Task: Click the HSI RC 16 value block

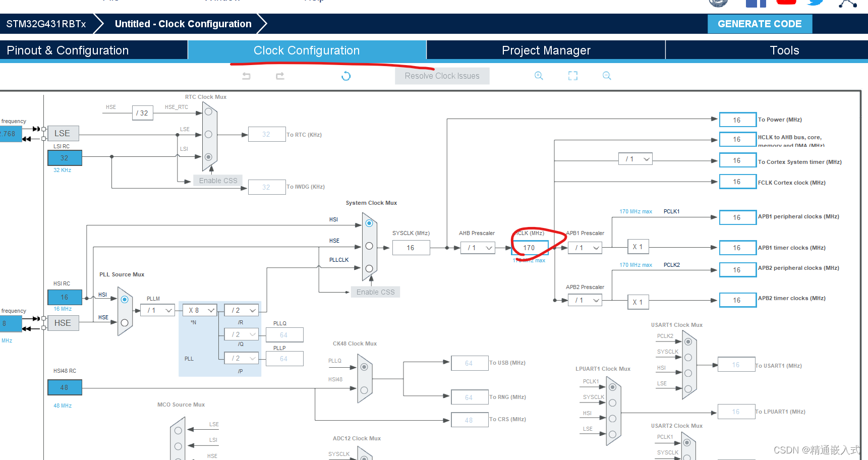Action: [65, 297]
